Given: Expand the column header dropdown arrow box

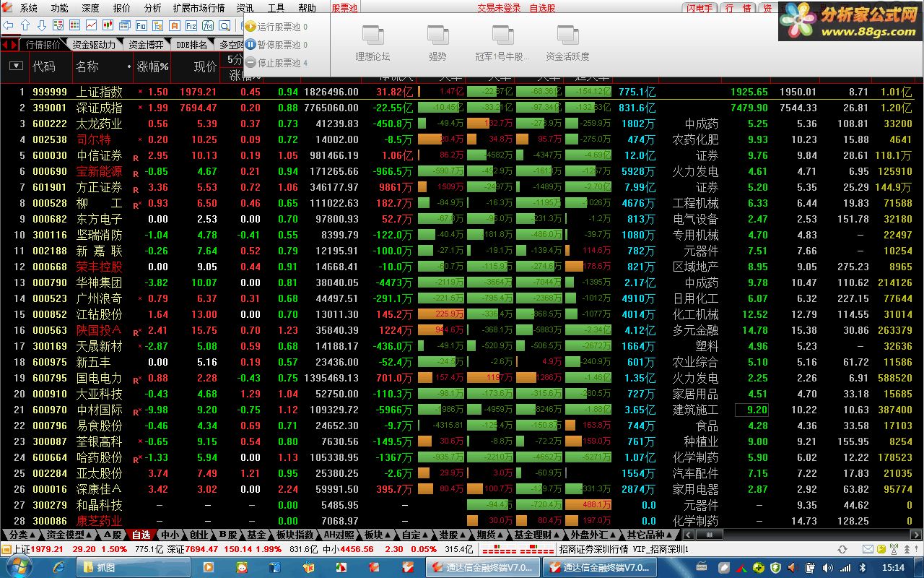Looking at the screenshot, I should click(x=16, y=66).
